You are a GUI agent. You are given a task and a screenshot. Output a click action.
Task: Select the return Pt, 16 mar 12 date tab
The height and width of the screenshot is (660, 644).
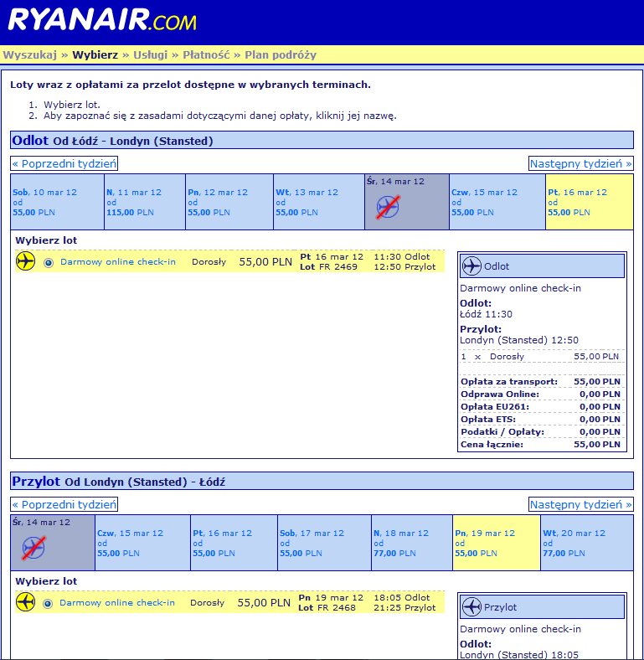(x=234, y=543)
